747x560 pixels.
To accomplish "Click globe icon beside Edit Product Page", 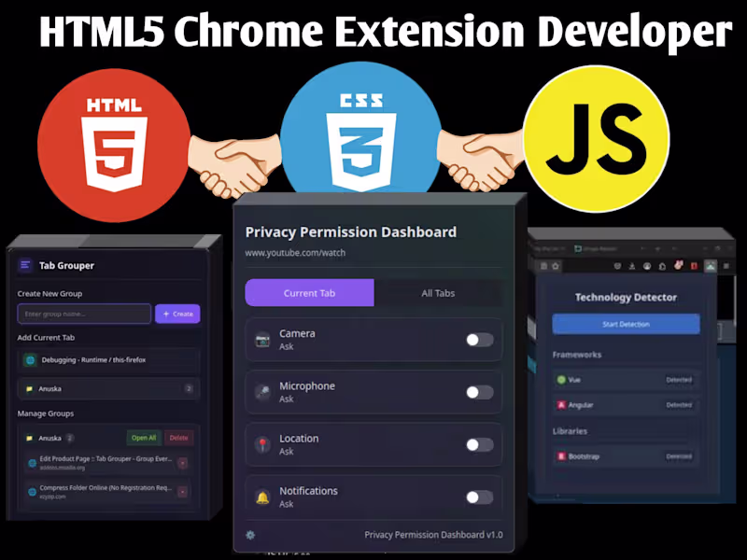I will coord(32,463).
